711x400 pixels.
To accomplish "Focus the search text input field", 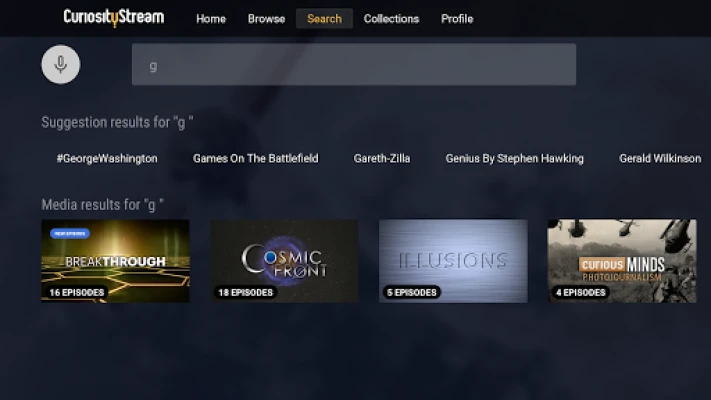I will tap(353, 65).
